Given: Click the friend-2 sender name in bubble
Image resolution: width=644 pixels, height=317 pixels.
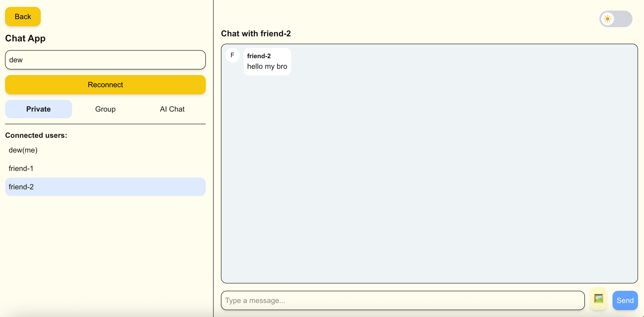Looking at the screenshot, I should pyautogui.click(x=259, y=56).
